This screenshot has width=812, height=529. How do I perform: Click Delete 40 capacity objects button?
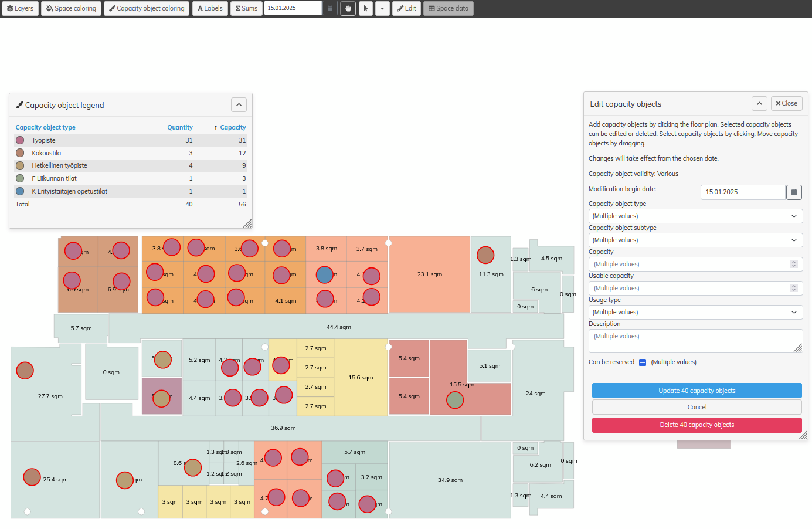[x=697, y=425]
